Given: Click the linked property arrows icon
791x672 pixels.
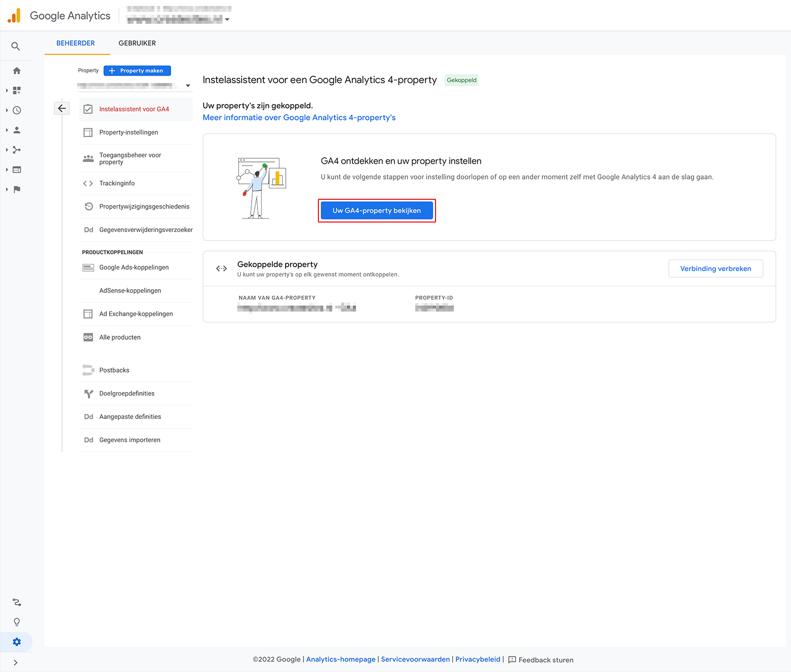Looking at the screenshot, I should coord(221,269).
